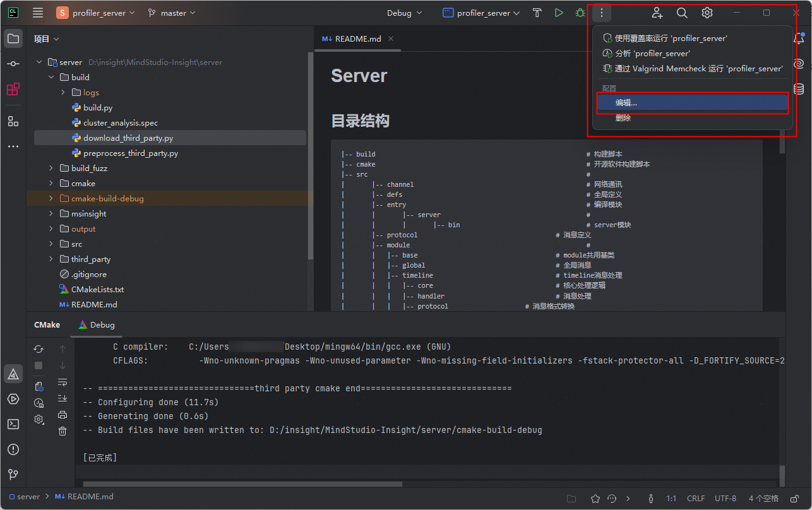Viewport: 812px width, 510px height.
Task: Select 使用覆盖率运行 'profiler_server' menu item
Action: tap(692, 38)
